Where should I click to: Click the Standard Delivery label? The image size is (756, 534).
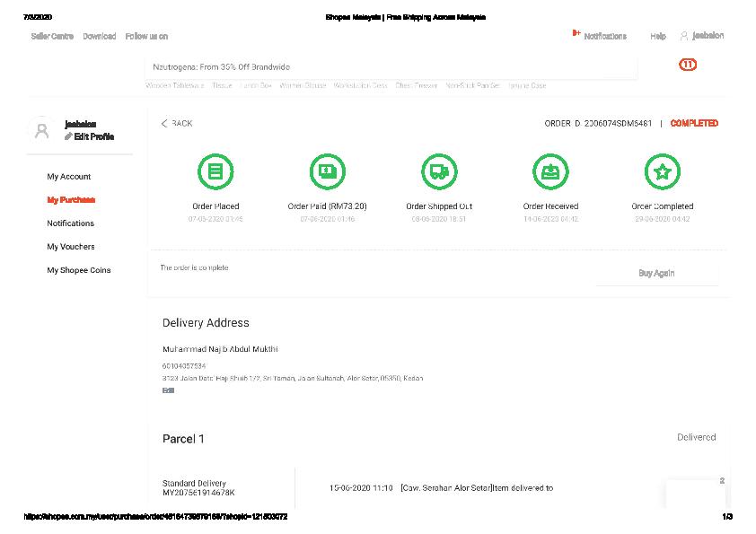(194, 483)
